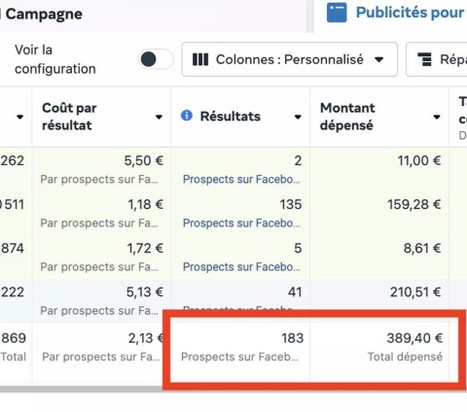467x412 pixels.
Task: Click the info icon beside Résultats
Action: 186,116
